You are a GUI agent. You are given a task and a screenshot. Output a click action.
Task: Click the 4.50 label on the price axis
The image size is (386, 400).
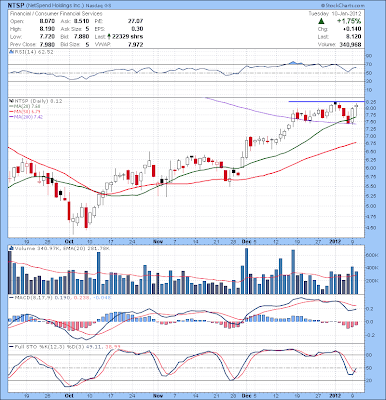(371, 228)
